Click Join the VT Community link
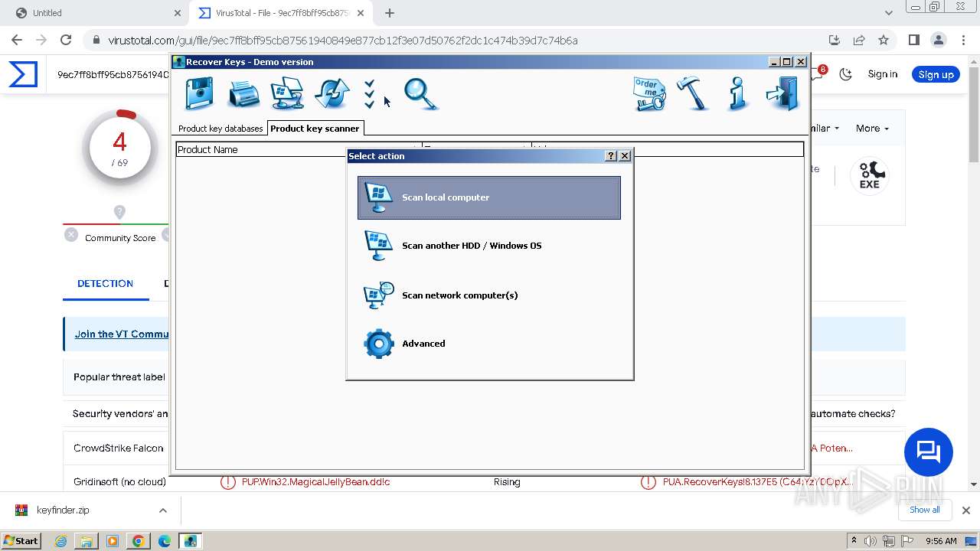Viewport: 980px width, 551px height. click(122, 334)
